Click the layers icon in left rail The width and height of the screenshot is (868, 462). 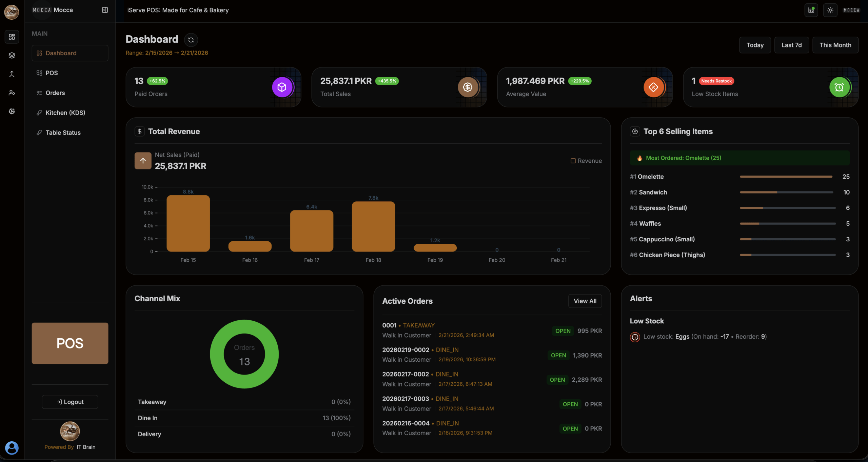click(x=12, y=55)
